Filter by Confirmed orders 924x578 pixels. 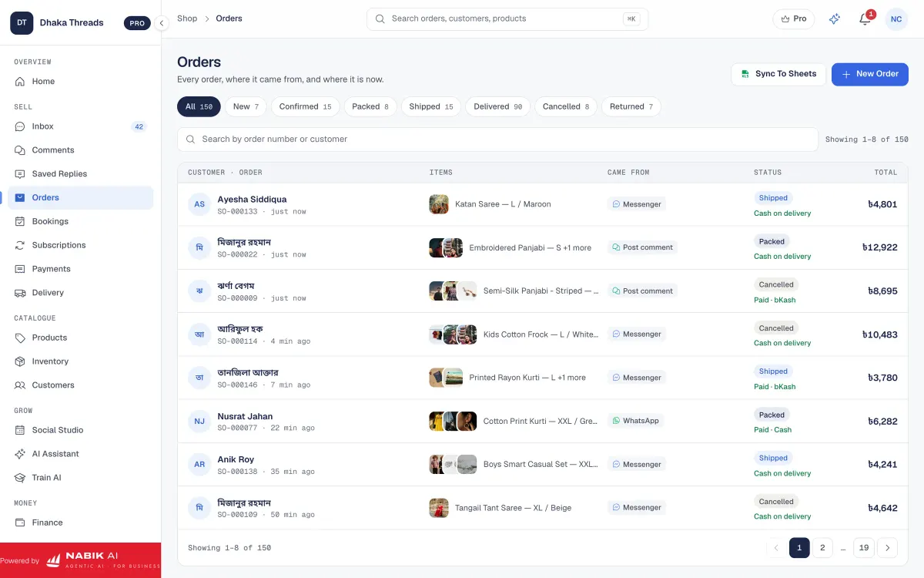tap(305, 106)
